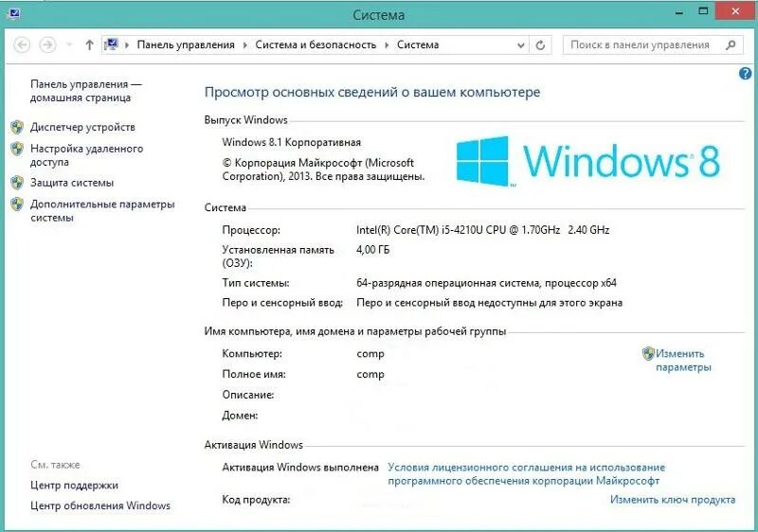Viewport: 758px width, 532px height.
Task: Open 'Диспетчер устройств' link
Action: (x=82, y=127)
